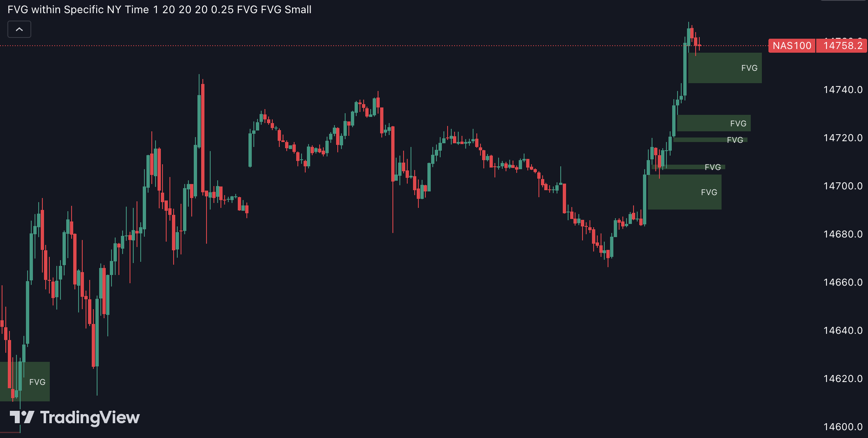This screenshot has width=868, height=438.
Task: Collapse the indicator legend with the chevron
Action: [x=19, y=29]
